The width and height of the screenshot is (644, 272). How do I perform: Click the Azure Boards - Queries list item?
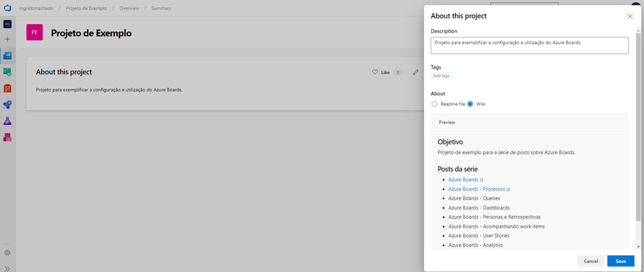click(474, 198)
